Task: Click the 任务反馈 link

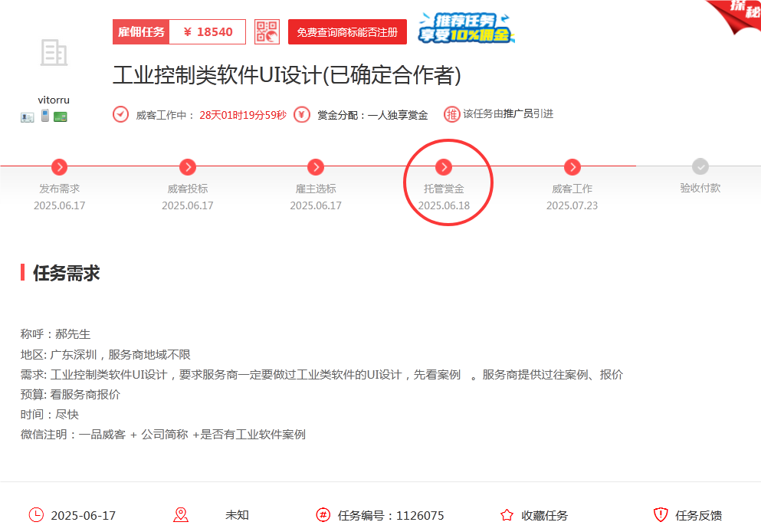Action: point(693,514)
